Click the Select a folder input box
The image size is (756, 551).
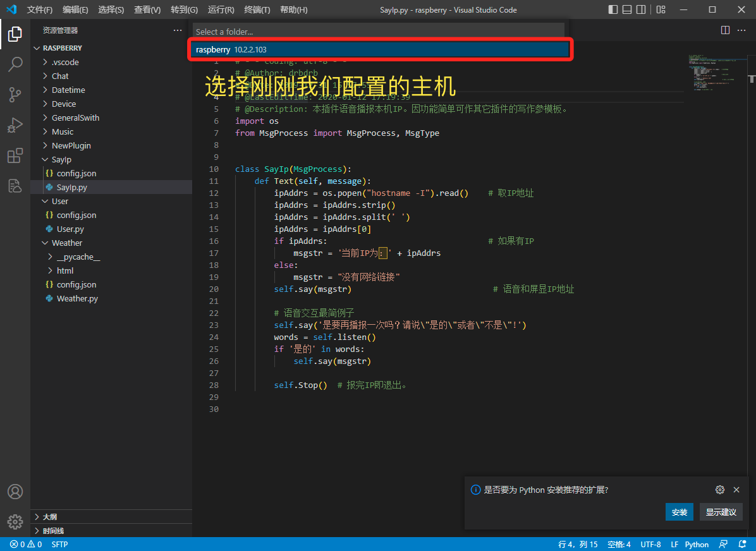(379, 32)
